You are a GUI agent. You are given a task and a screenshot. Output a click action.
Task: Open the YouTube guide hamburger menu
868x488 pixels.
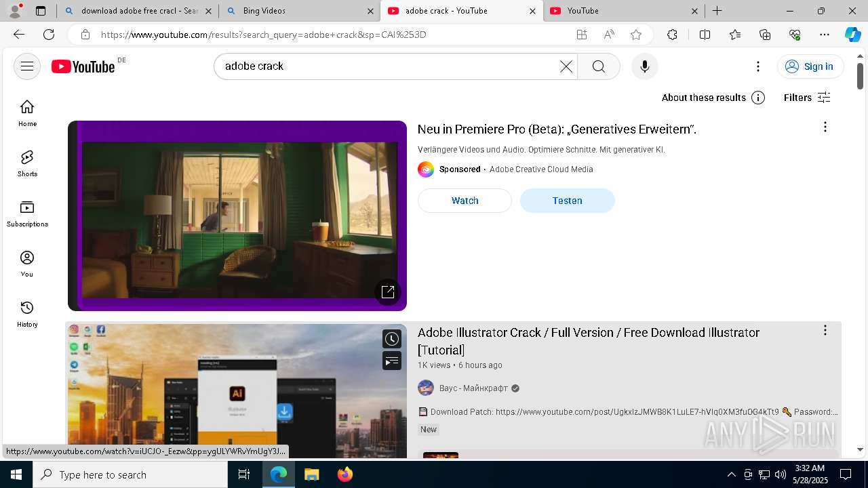pos(27,66)
